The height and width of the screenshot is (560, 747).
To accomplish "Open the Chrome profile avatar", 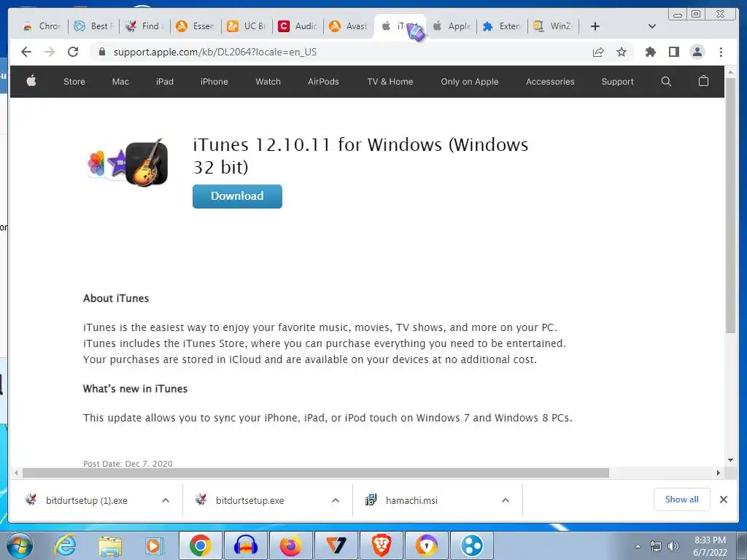I will [x=697, y=52].
